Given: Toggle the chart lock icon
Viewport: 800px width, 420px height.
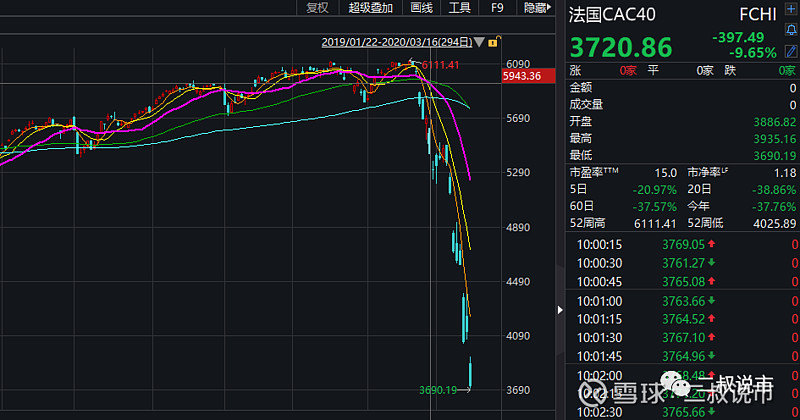Looking at the screenshot, I should 494,42.
